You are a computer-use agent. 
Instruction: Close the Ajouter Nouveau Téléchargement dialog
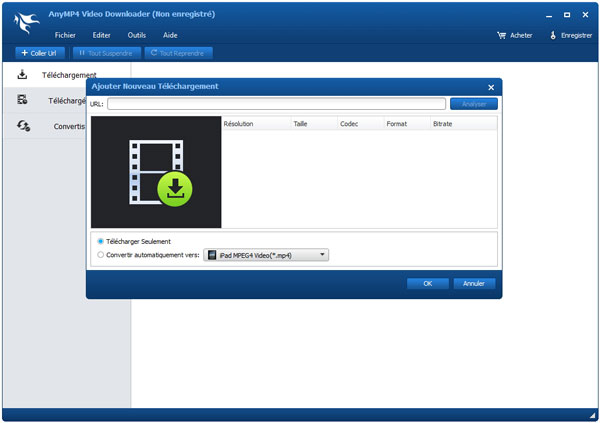tap(490, 88)
